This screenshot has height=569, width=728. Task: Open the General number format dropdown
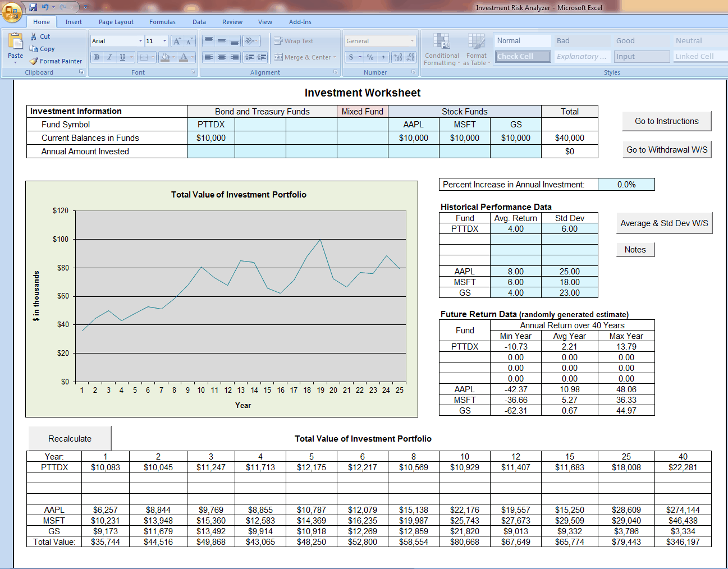coord(412,41)
